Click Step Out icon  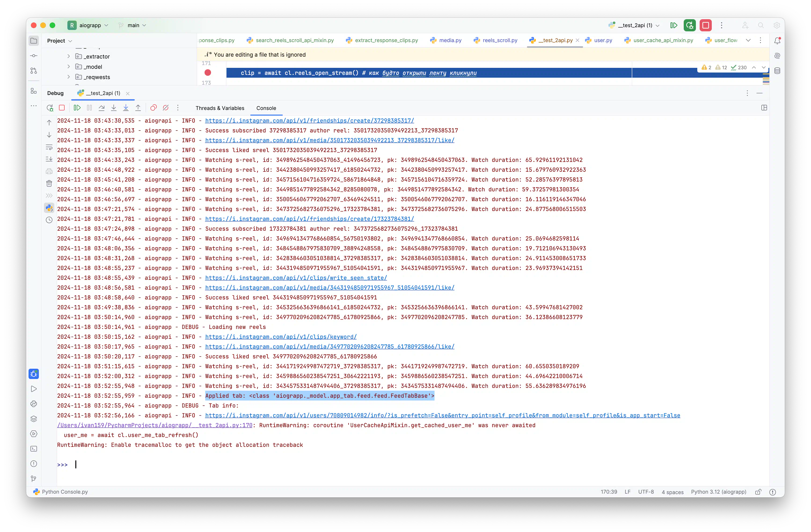(x=138, y=108)
